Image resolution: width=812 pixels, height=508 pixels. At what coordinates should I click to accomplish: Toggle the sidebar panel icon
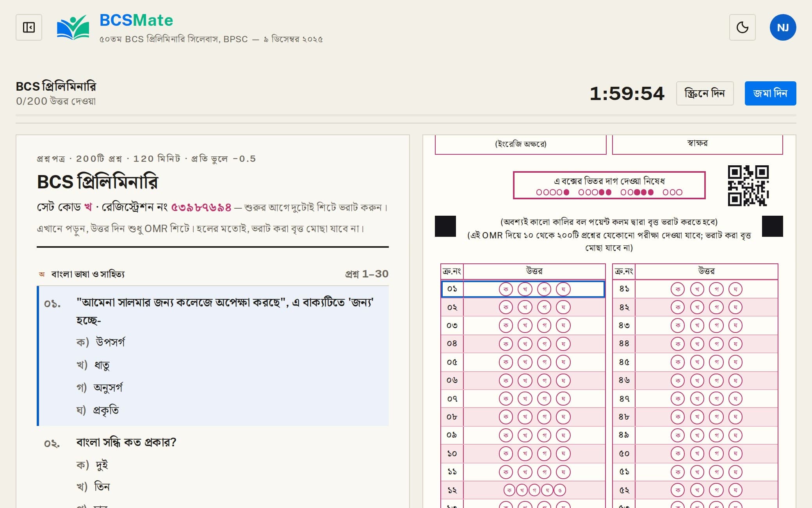tap(29, 27)
